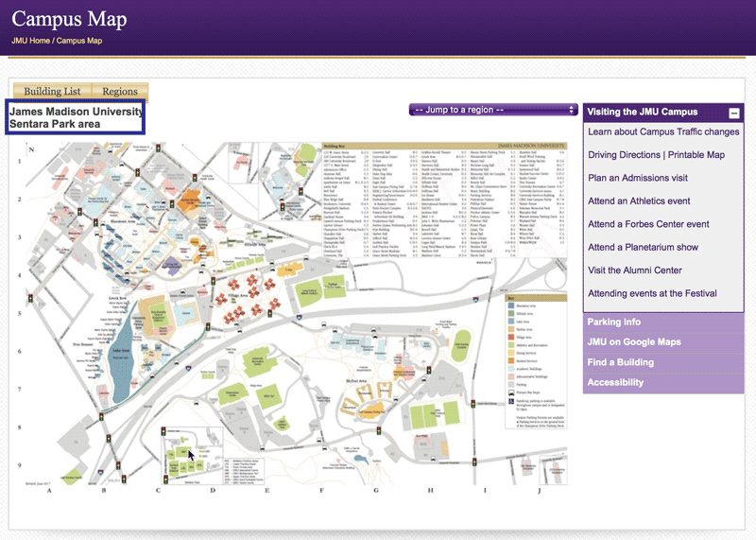756x540 pixels.
Task: Open the Printable Map link
Action: pyautogui.click(x=696, y=155)
